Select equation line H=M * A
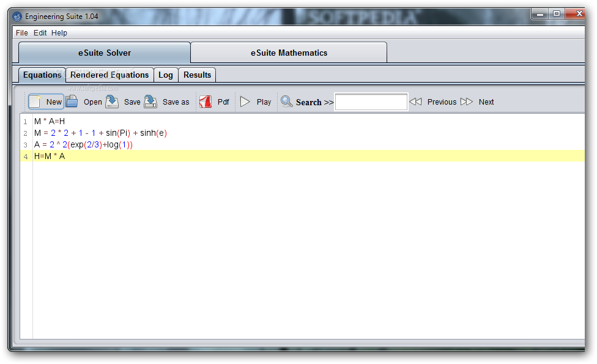This screenshot has width=597, height=364. coord(50,157)
